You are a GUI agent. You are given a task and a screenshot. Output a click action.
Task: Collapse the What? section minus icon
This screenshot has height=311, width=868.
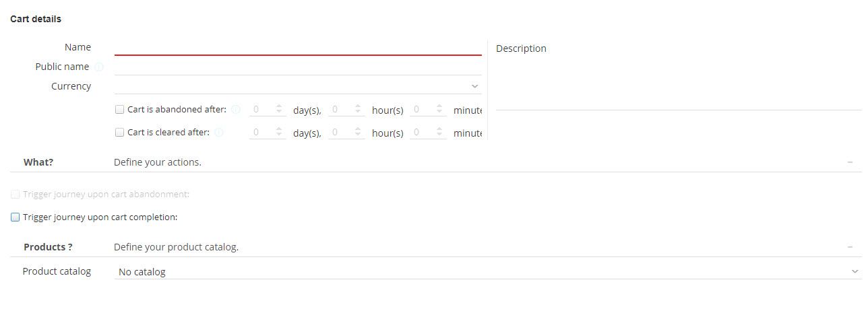click(850, 162)
